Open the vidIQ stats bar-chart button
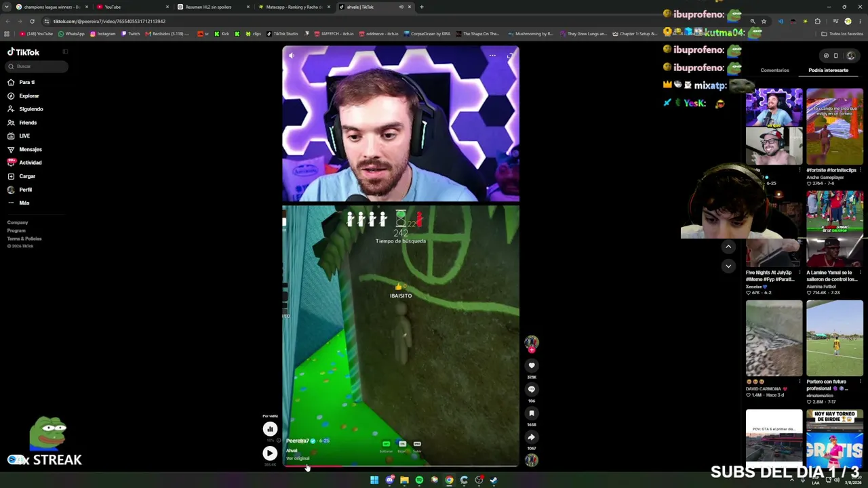Image resolution: width=868 pixels, height=488 pixels. point(270,428)
